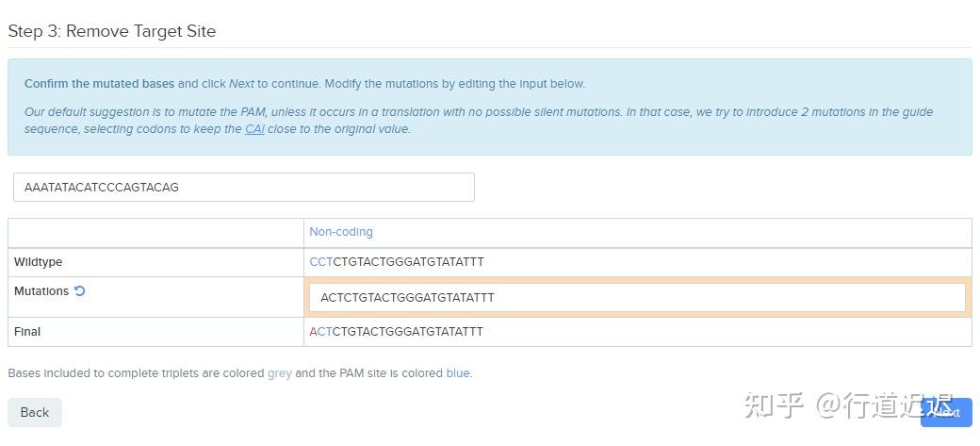Select the Non-coding column header
980x446 pixels.
pyautogui.click(x=341, y=232)
